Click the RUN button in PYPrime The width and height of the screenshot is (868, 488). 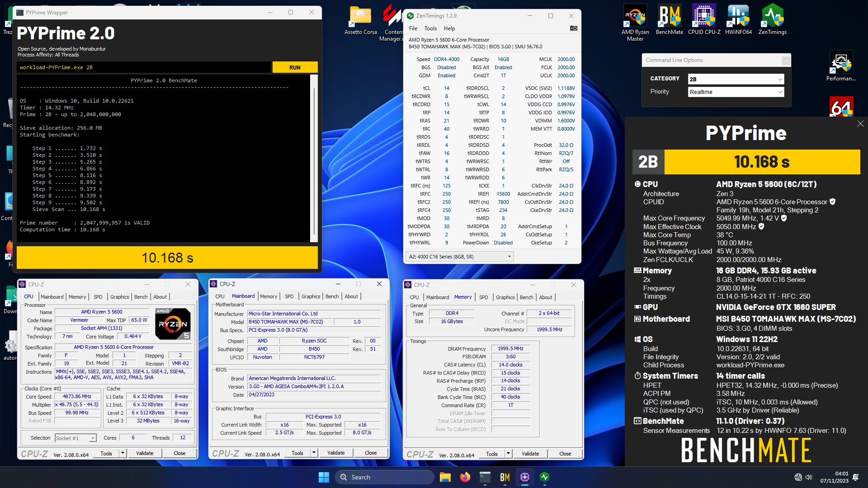(x=295, y=67)
